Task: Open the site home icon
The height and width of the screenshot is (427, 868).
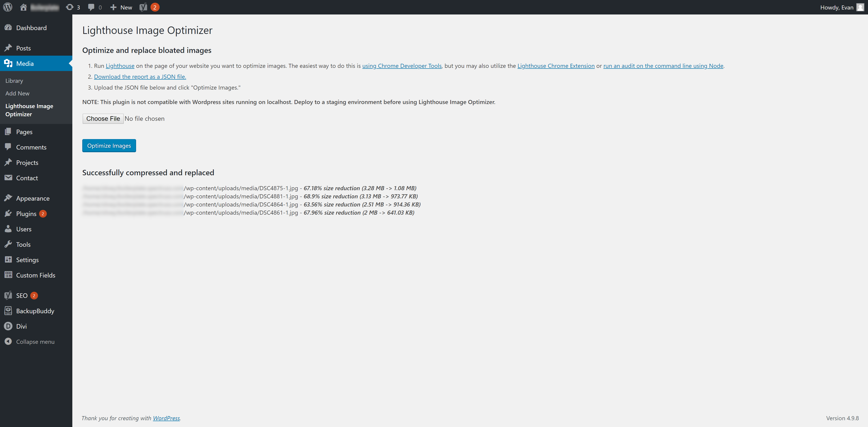Action: point(23,7)
